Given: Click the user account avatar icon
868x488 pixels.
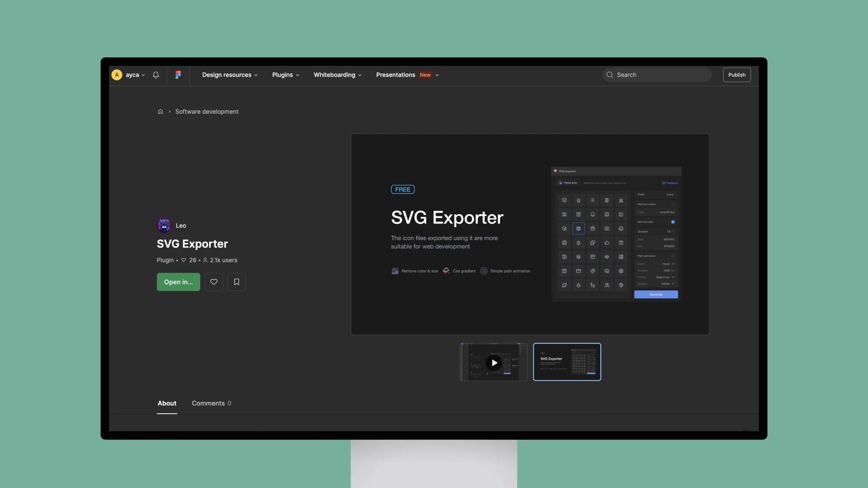Looking at the screenshot, I should (116, 75).
